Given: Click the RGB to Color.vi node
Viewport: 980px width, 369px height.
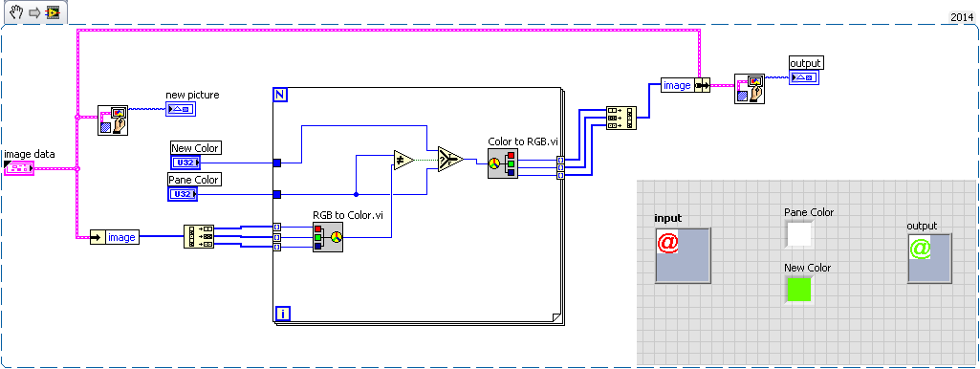Looking at the screenshot, I should (328, 236).
